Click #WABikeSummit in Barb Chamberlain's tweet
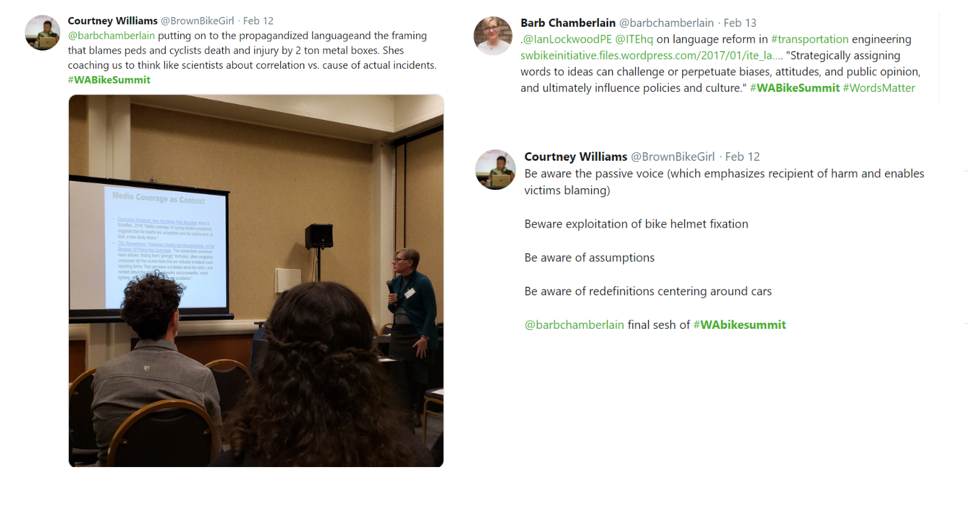The height and width of the screenshot is (531, 980). click(795, 88)
